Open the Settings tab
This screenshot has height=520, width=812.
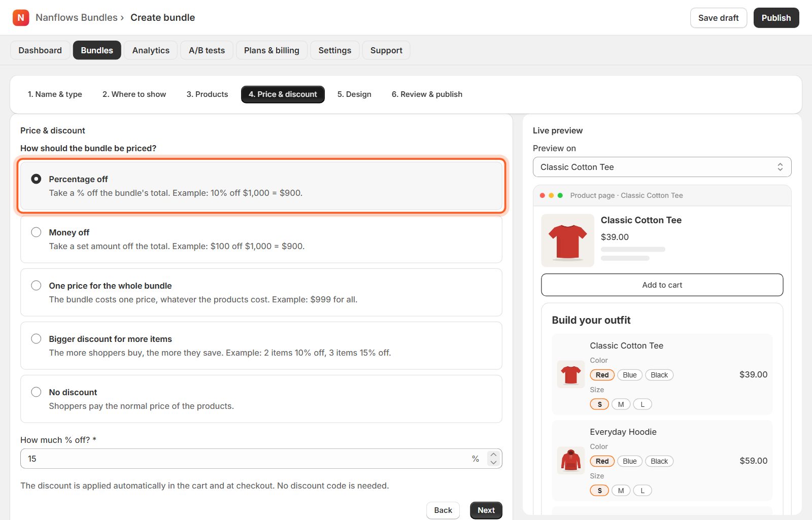(x=334, y=50)
